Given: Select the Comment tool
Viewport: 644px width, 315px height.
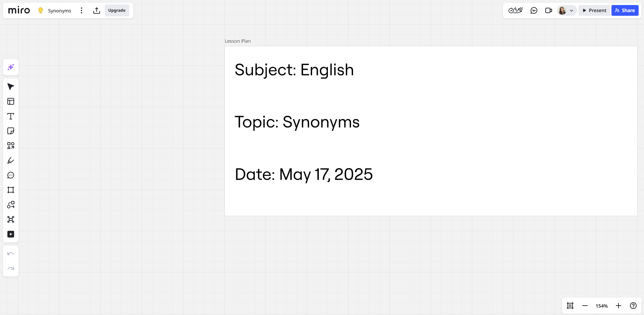Looking at the screenshot, I should (11, 175).
